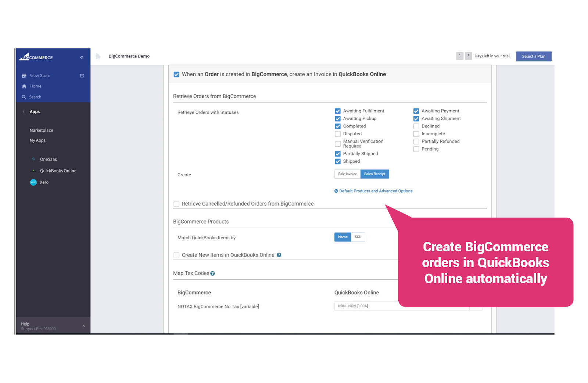This screenshot has height=383, width=588.
Task: Click help icon beside Create New Items
Action: tap(279, 255)
